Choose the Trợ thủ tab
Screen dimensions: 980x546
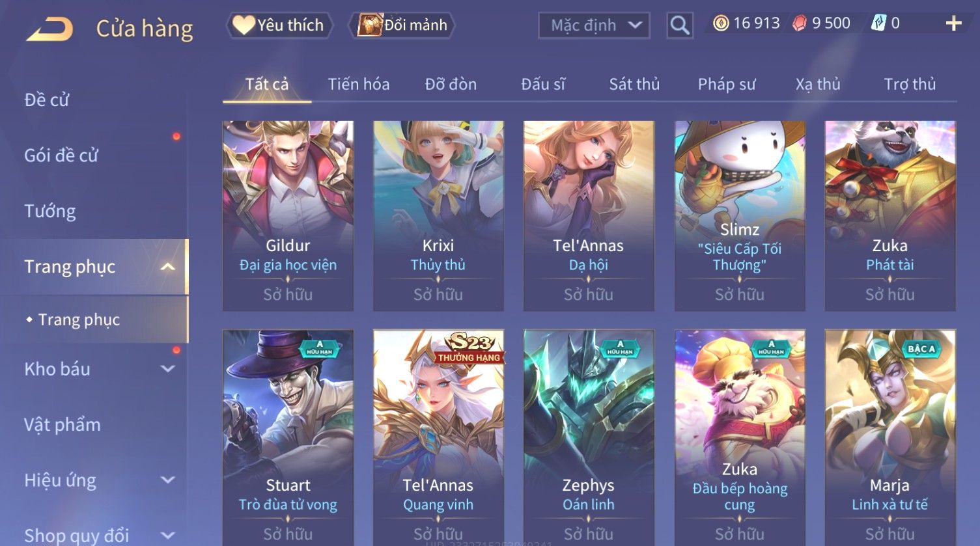[x=910, y=84]
